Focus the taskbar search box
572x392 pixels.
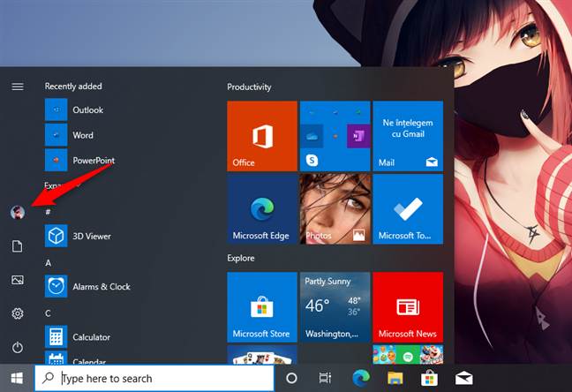tap(154, 378)
